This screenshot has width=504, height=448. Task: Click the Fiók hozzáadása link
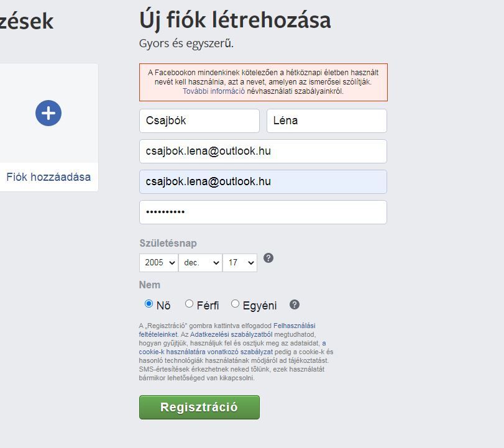(48, 177)
